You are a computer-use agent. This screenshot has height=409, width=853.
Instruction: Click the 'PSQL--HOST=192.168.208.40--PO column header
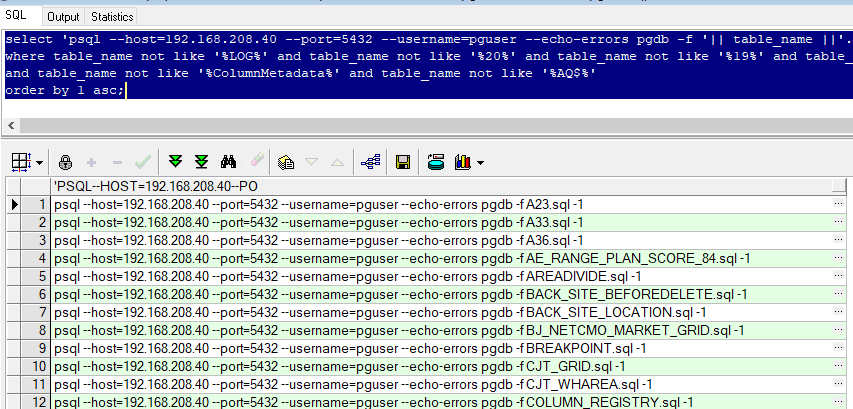(441, 187)
